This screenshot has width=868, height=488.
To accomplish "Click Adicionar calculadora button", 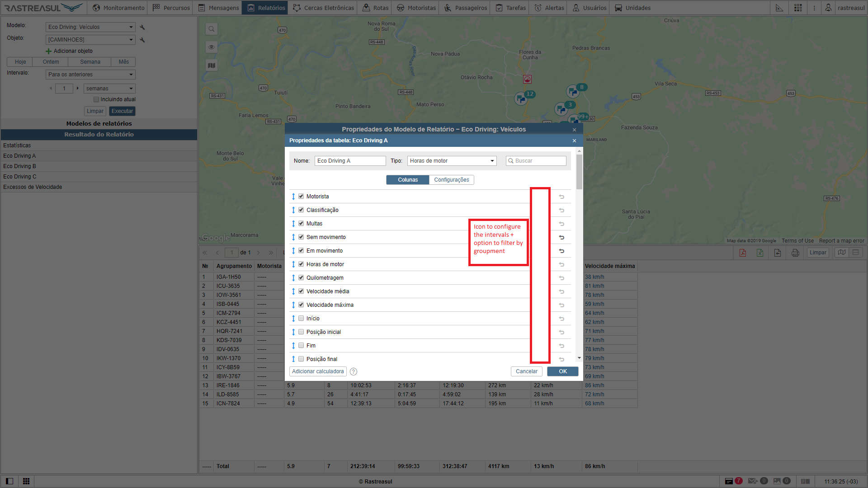I will 318,371.
